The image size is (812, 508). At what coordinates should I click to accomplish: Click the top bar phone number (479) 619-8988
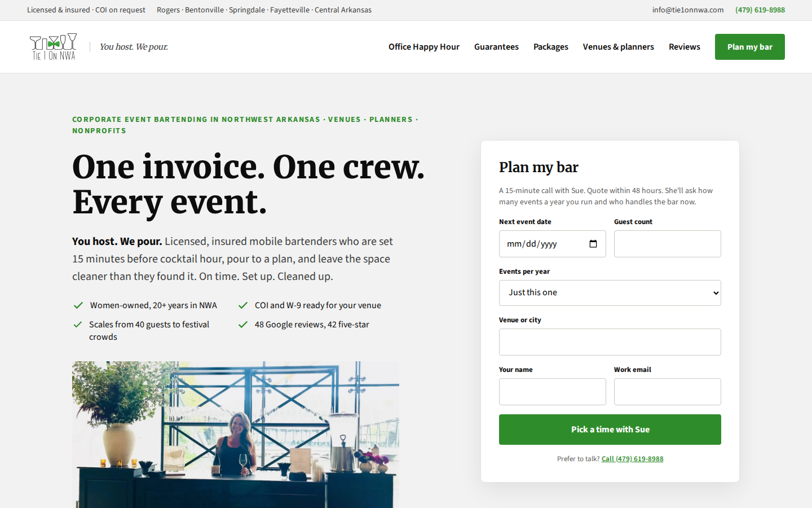(760, 10)
